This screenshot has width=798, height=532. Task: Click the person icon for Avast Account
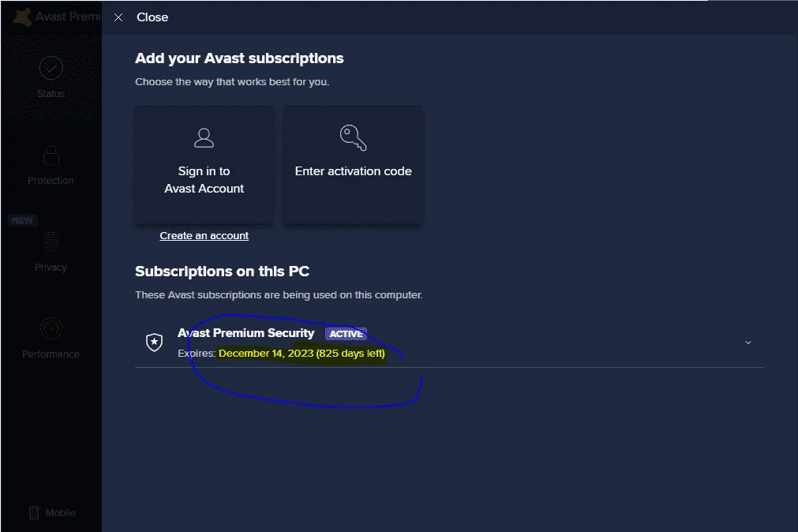pos(204,138)
